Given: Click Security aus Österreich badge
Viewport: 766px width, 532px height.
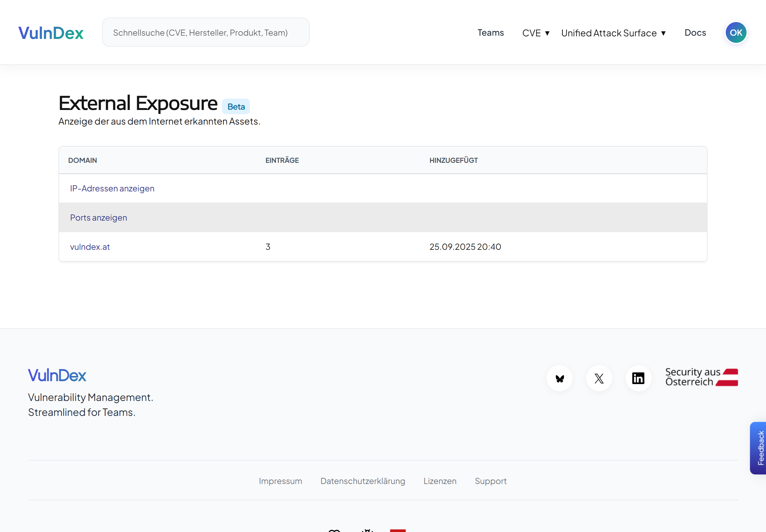Looking at the screenshot, I should pos(701,377).
